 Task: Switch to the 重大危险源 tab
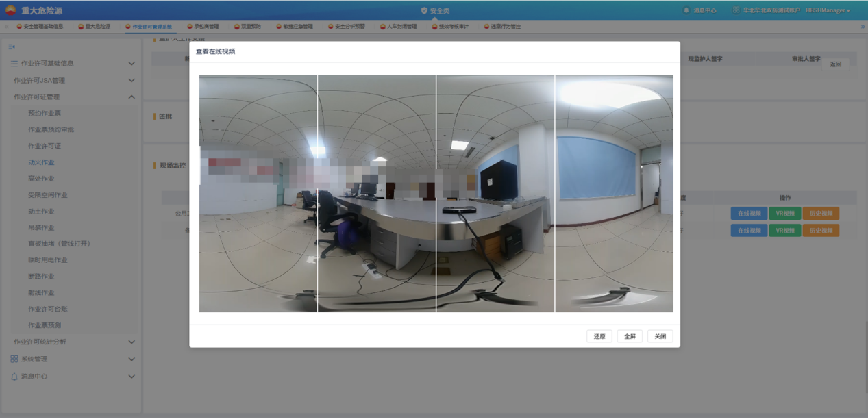94,27
